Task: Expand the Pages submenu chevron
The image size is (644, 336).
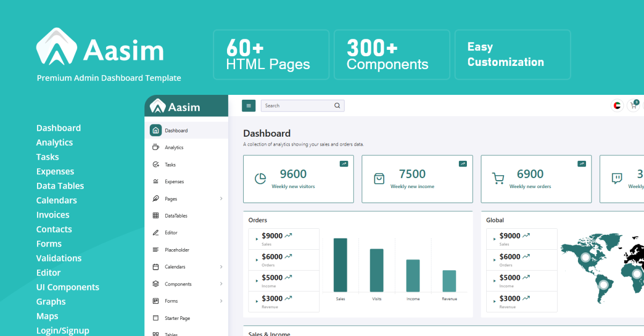Action: pos(221,199)
